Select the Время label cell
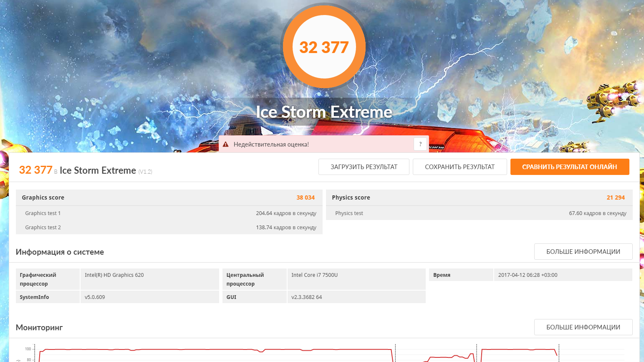The image size is (644, 362). (461, 275)
